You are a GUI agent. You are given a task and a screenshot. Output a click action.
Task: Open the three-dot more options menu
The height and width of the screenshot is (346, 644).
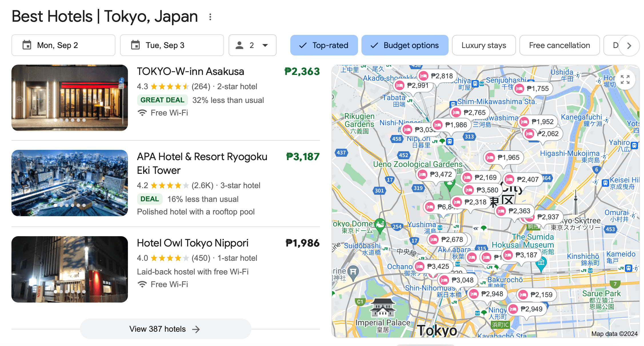click(210, 17)
